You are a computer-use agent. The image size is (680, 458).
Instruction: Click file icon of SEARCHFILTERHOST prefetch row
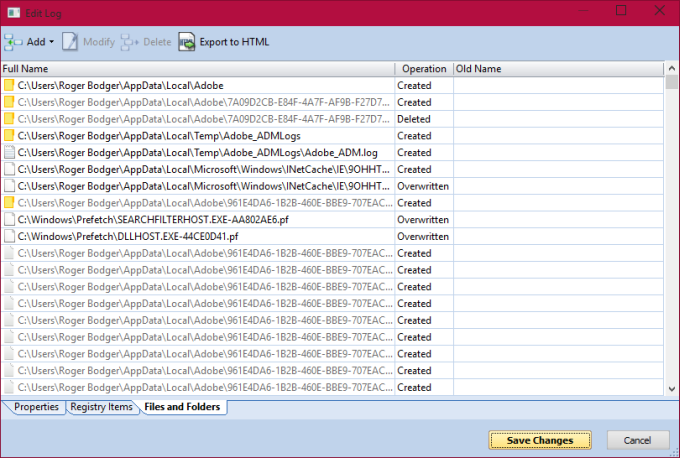pos(9,219)
